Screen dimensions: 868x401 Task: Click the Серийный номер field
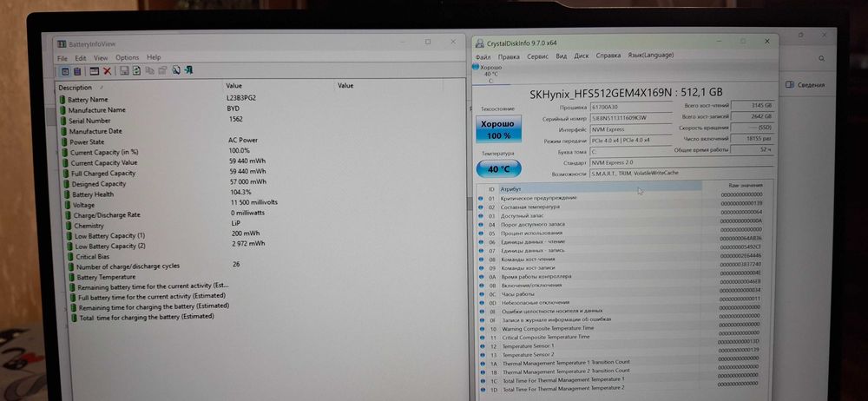(x=630, y=118)
